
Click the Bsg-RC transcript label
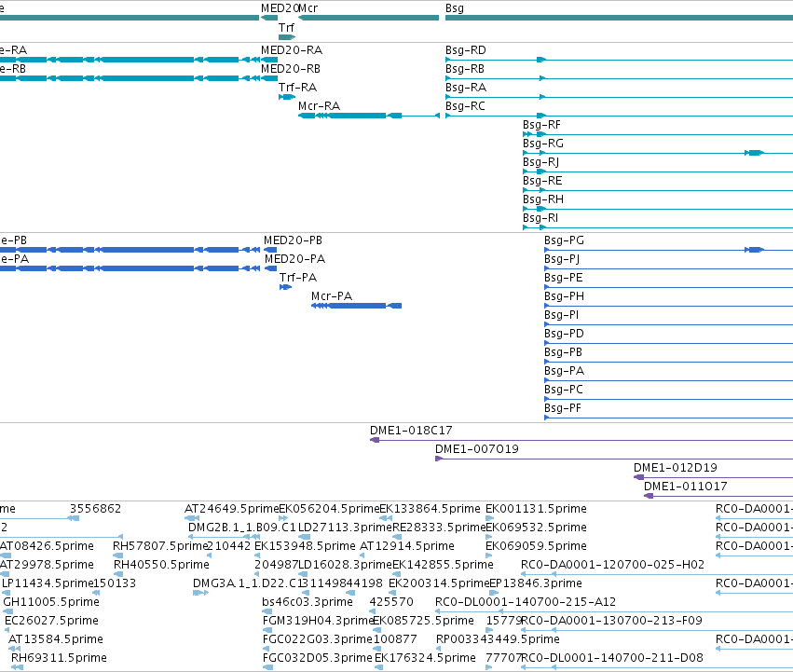coord(465,106)
